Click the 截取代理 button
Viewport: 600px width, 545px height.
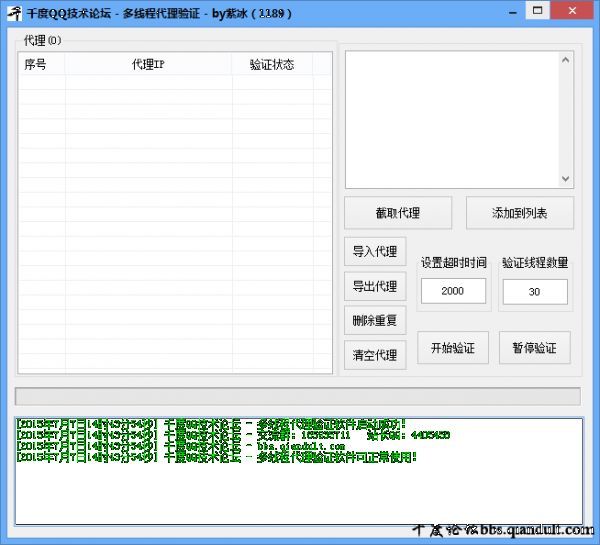pyautogui.click(x=398, y=213)
